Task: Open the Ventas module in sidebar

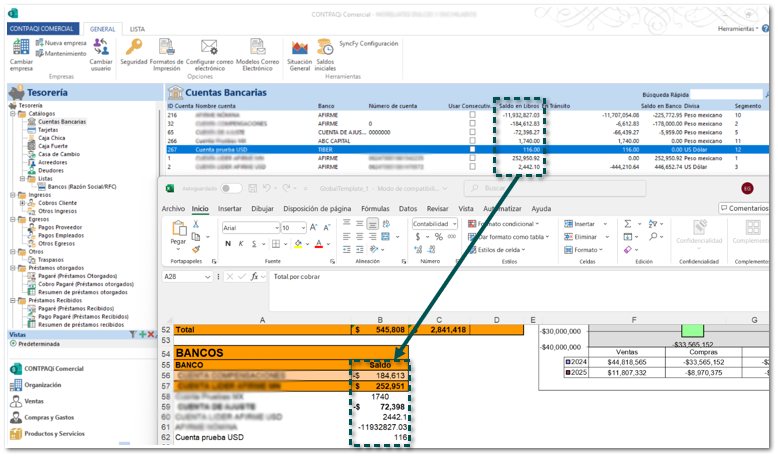Action: coord(36,400)
